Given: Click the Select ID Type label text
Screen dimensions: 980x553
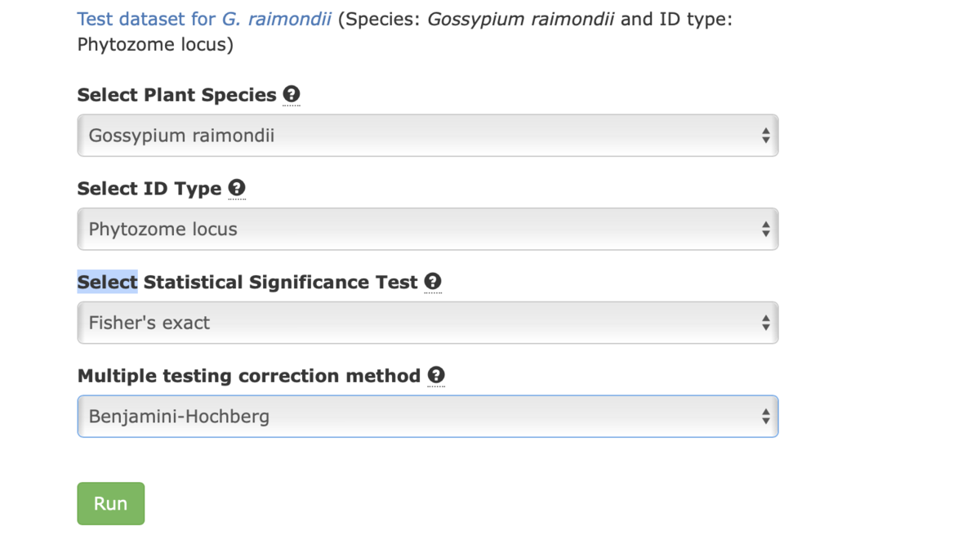Looking at the screenshot, I should coord(149,189).
